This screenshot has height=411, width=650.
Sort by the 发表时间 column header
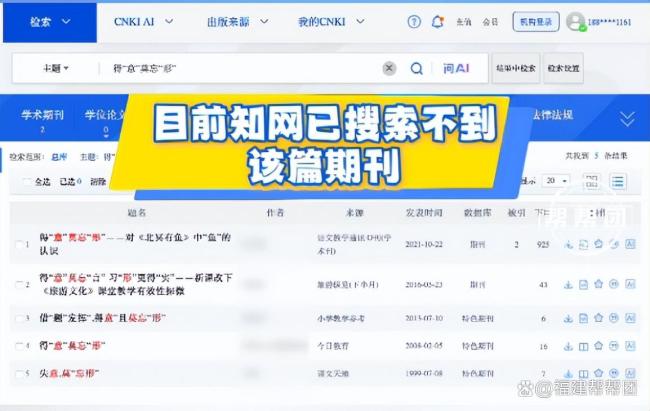click(x=424, y=213)
